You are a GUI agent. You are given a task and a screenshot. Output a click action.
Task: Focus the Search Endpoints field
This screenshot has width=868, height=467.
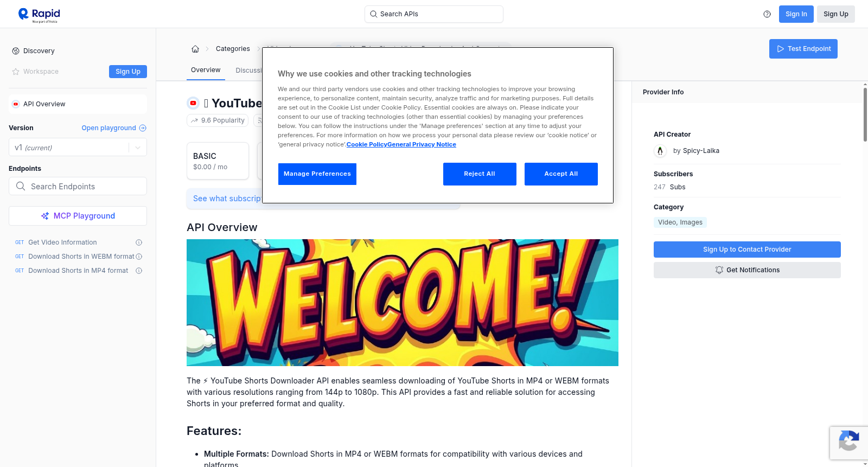point(78,186)
